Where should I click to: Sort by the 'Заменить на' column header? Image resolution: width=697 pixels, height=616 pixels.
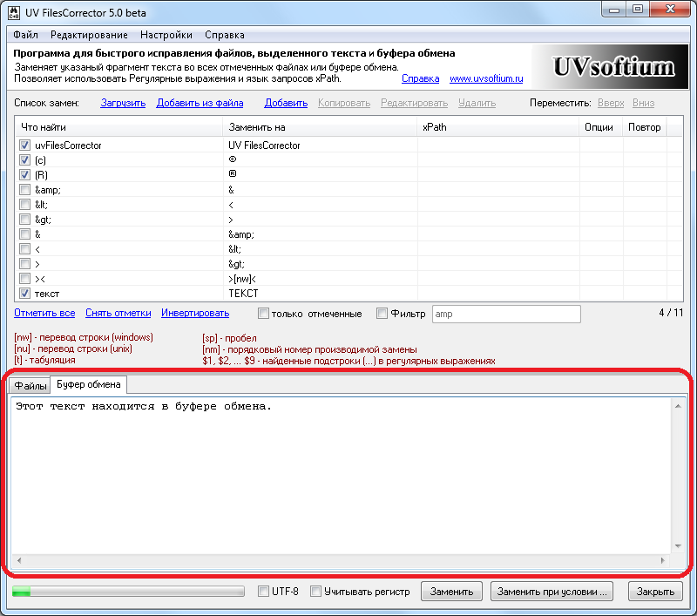[x=320, y=127]
